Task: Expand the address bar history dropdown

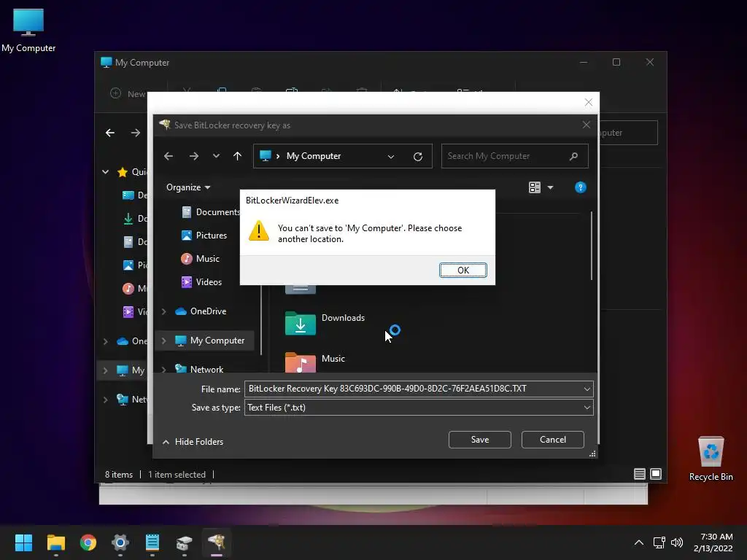Action: (391, 156)
